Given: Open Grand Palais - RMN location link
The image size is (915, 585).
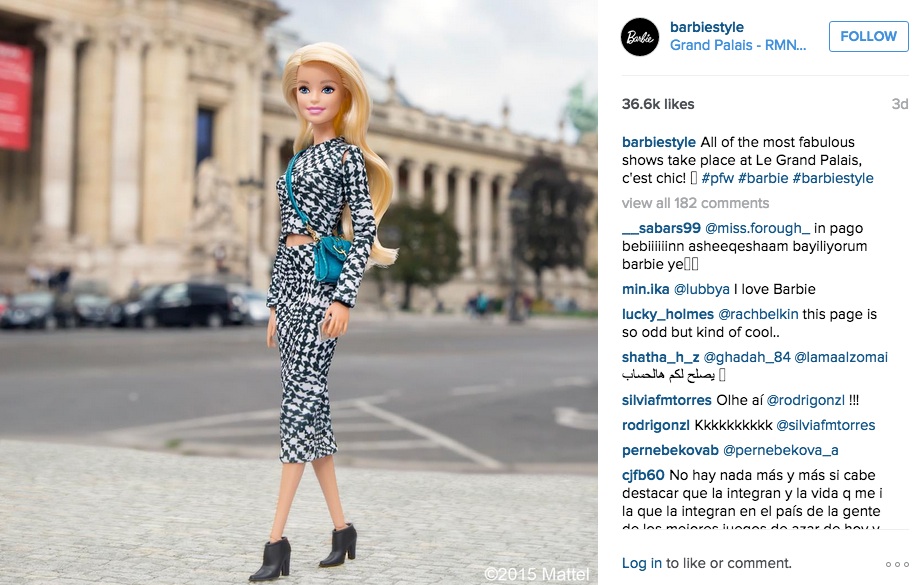Looking at the screenshot, I should [x=738, y=46].
